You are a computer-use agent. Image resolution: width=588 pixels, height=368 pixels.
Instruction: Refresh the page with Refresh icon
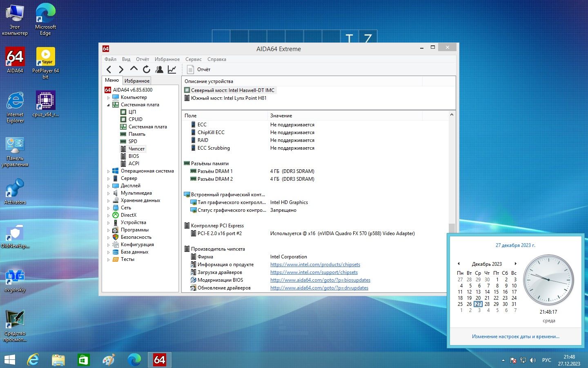147,70
